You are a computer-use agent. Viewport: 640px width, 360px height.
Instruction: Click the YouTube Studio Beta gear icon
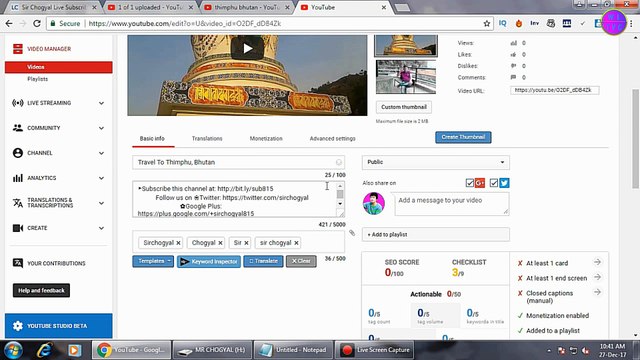pyautogui.click(x=18, y=326)
